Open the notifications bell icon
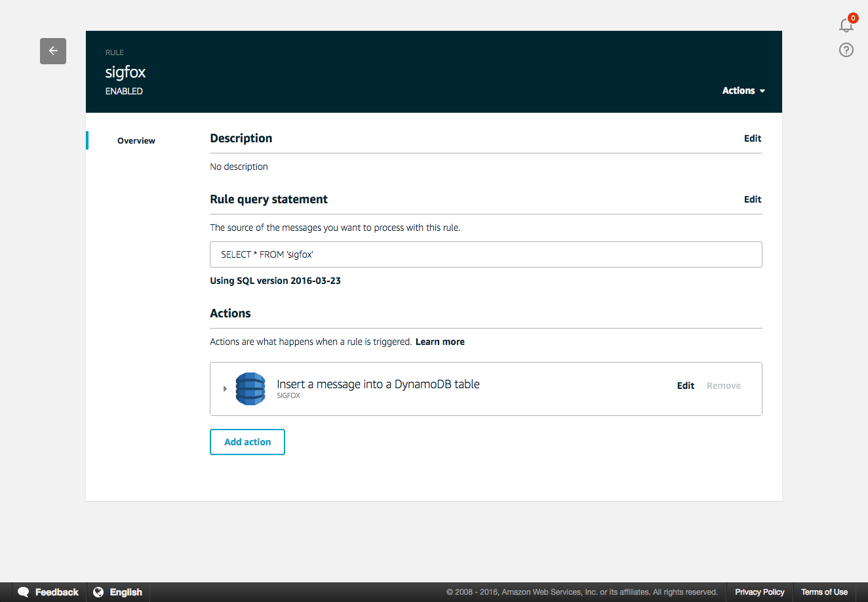The image size is (868, 602). tap(846, 26)
